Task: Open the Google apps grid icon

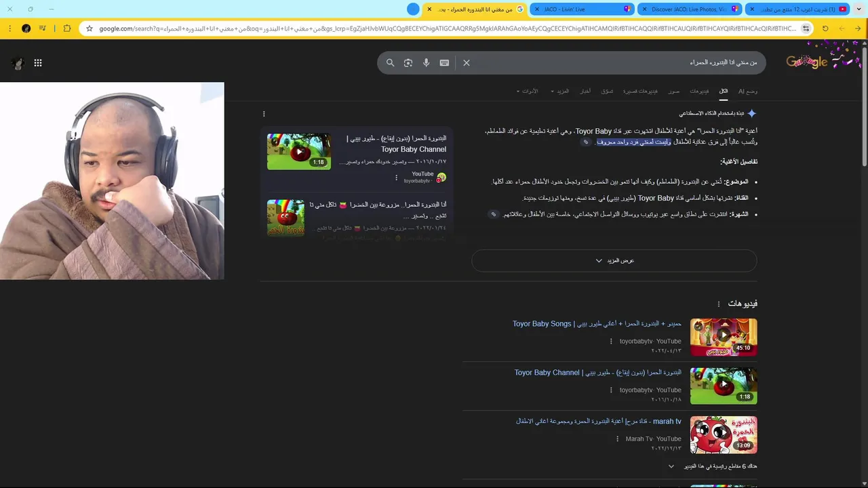Action: click(38, 62)
